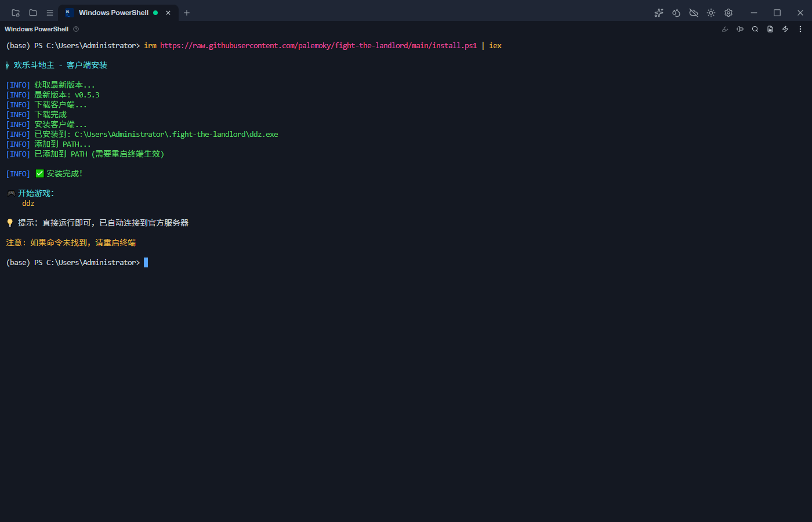This screenshot has height=522, width=812.
Task: Toggle the crossed-out cloud sync icon
Action: pos(694,13)
